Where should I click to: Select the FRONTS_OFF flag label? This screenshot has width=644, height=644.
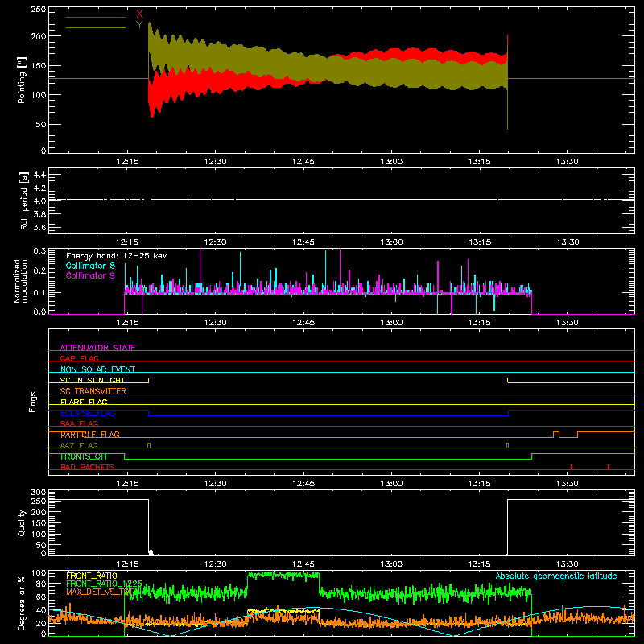coord(85,456)
